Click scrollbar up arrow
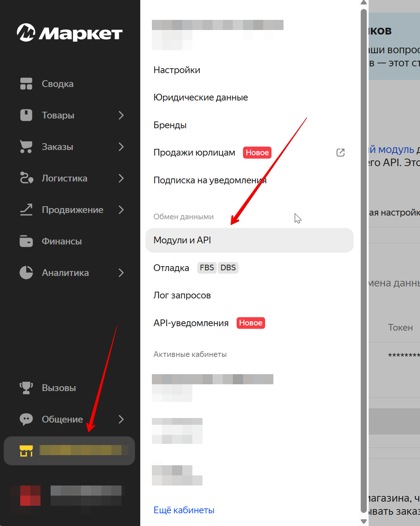 point(363,3)
